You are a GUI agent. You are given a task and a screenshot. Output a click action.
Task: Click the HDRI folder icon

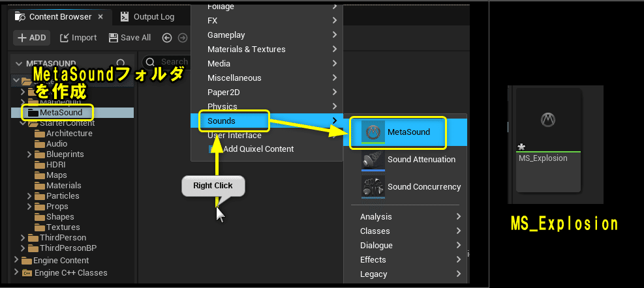point(40,165)
